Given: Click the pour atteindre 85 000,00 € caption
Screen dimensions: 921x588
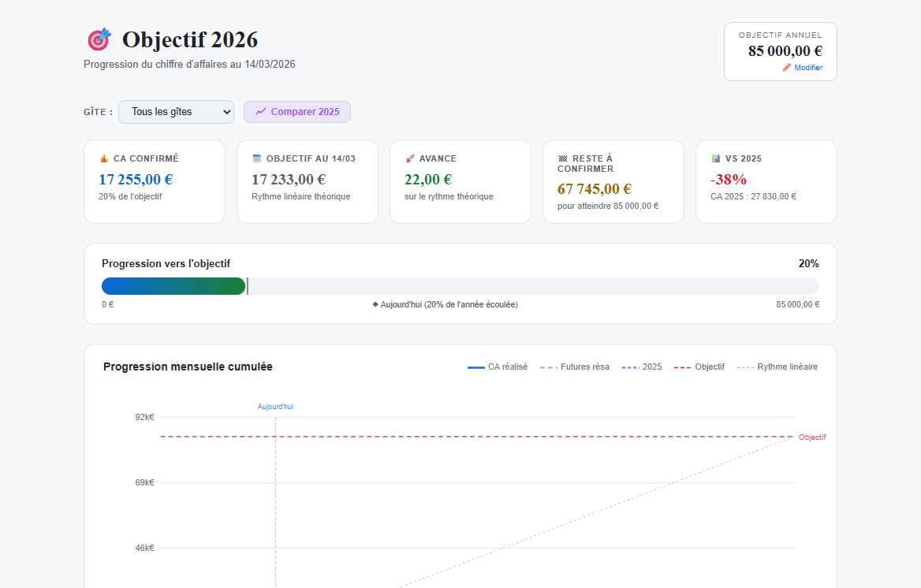Looking at the screenshot, I should [608, 207].
